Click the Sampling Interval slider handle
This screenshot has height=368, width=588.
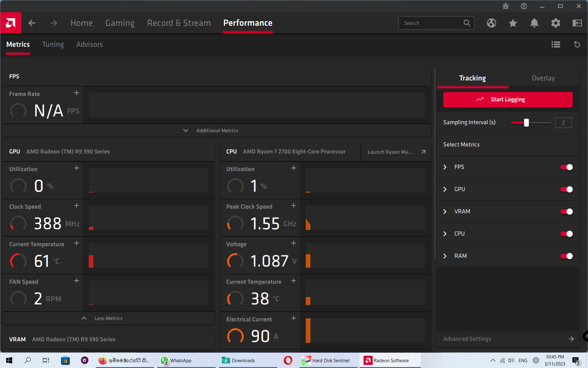(x=526, y=123)
